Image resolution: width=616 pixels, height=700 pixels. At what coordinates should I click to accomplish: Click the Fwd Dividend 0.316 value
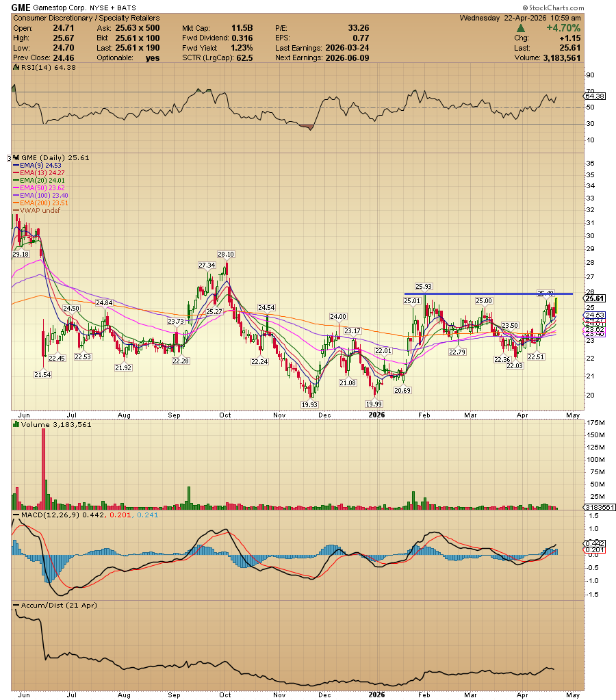pos(242,38)
